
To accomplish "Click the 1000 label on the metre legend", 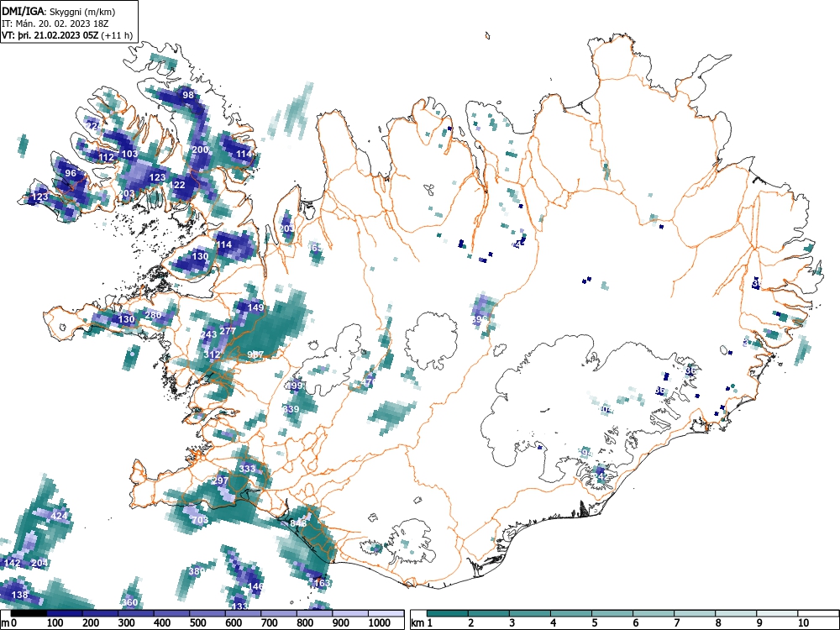I will coord(380,622).
